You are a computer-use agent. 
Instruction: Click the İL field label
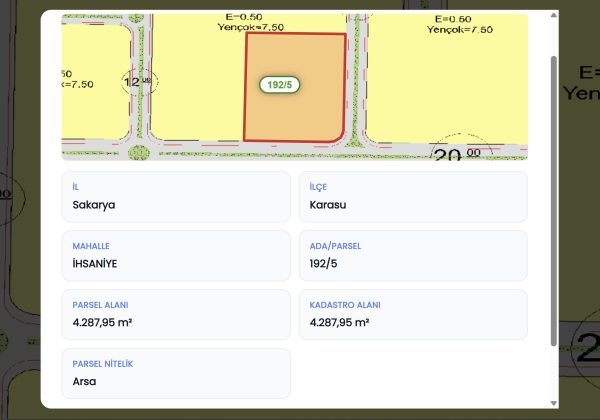[x=75, y=187]
